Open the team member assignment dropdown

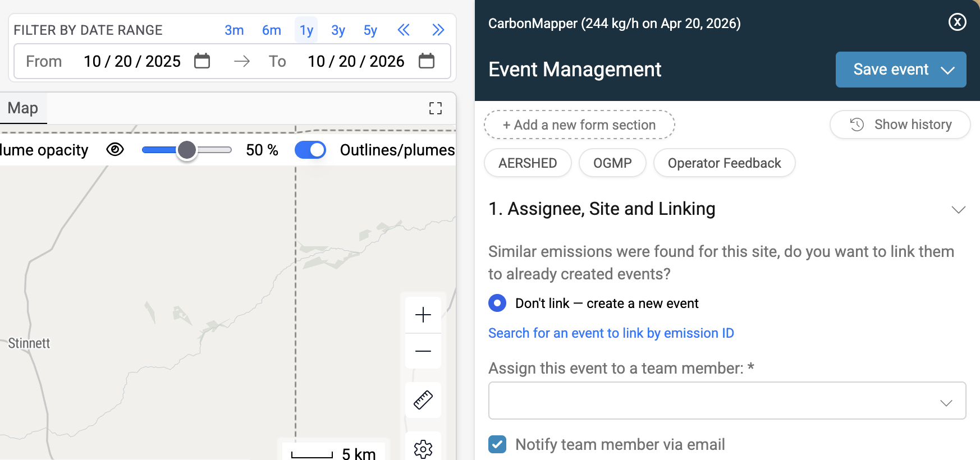[x=727, y=401]
